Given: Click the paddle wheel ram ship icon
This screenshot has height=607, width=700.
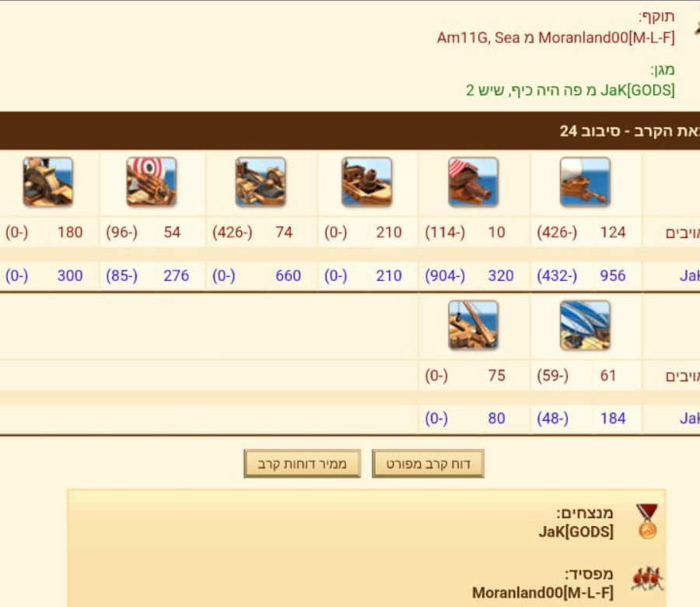Looking at the screenshot, I should point(47,182).
